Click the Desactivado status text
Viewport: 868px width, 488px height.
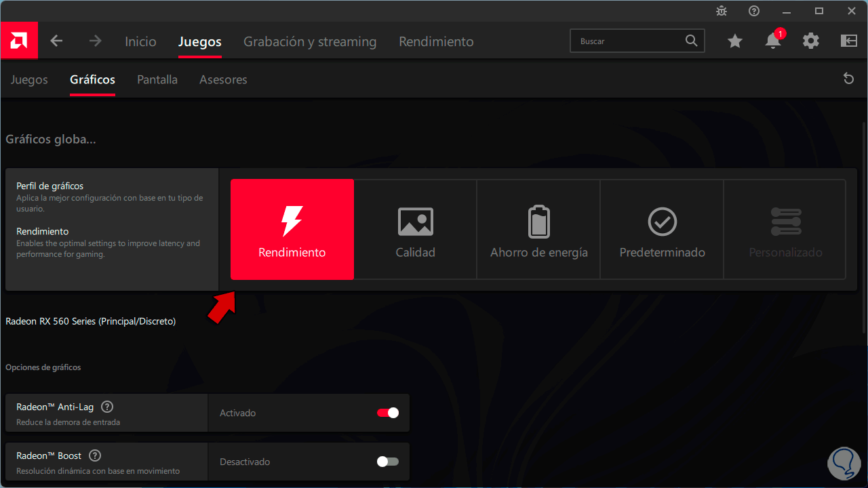245,462
